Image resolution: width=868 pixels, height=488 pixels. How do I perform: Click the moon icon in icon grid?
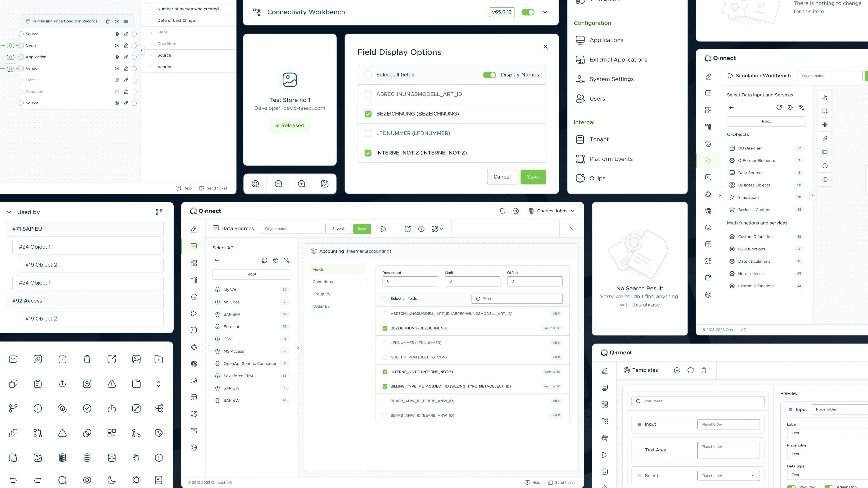[111, 480]
